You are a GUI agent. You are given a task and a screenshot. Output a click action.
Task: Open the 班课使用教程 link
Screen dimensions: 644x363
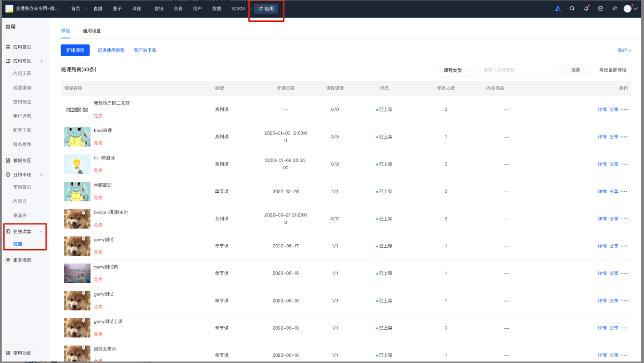pos(111,51)
